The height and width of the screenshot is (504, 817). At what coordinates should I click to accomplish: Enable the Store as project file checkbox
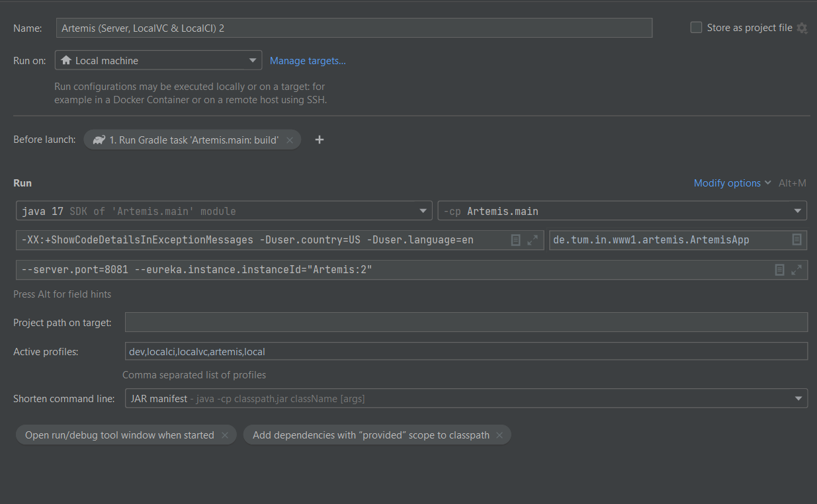tap(696, 27)
